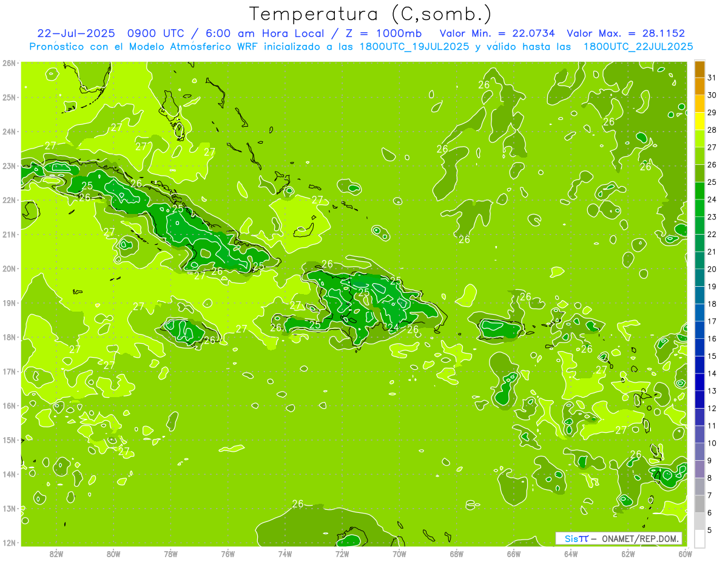Click the '19N' latitude axis label

[x=8, y=303]
